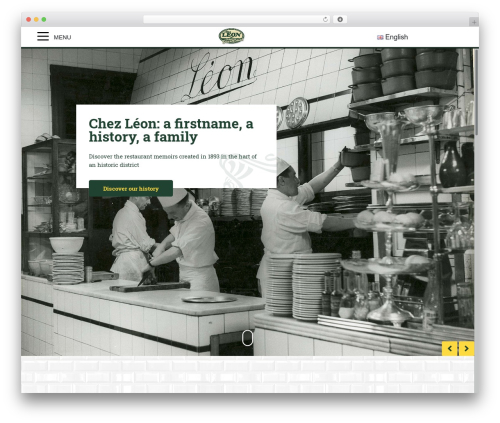Minimize window with yellow button
Viewport: 500px width, 423px height.
click(x=36, y=20)
